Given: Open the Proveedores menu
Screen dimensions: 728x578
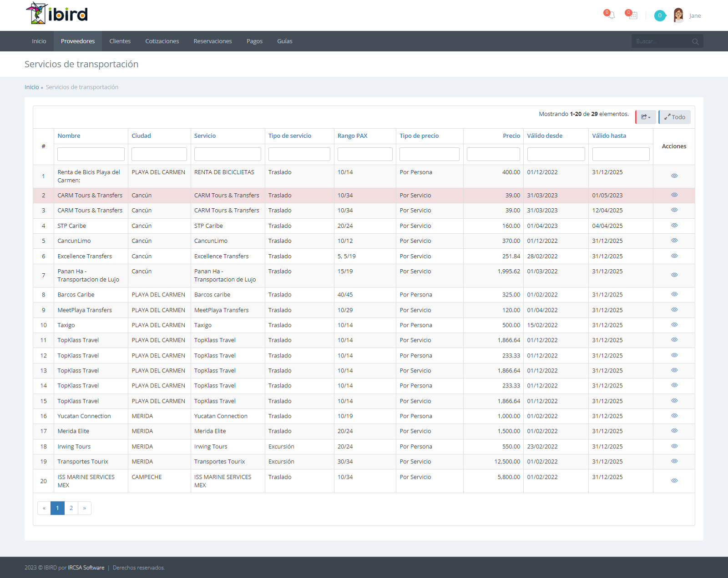Looking at the screenshot, I should pos(78,41).
